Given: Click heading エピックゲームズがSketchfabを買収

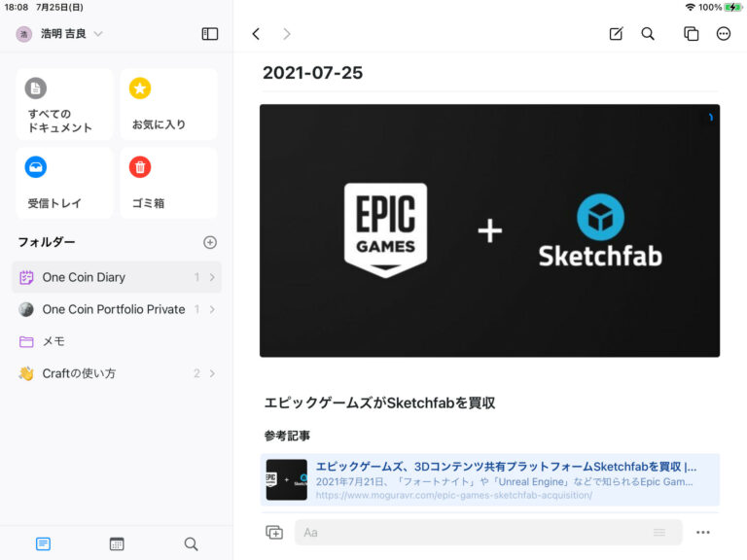Looking at the screenshot, I should 379,402.
